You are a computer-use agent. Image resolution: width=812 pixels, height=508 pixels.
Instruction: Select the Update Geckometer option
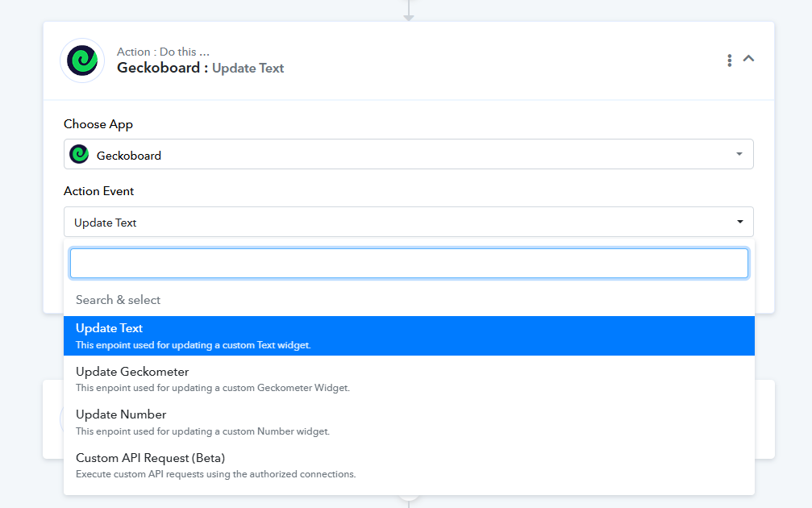pos(409,379)
